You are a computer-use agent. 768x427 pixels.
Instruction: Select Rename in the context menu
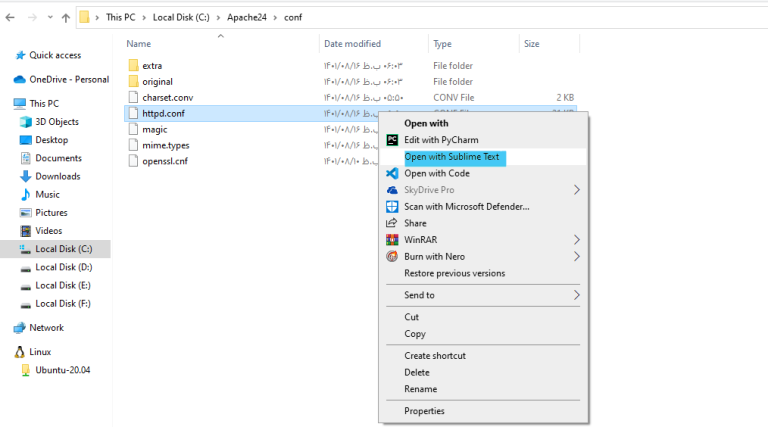[x=420, y=389]
